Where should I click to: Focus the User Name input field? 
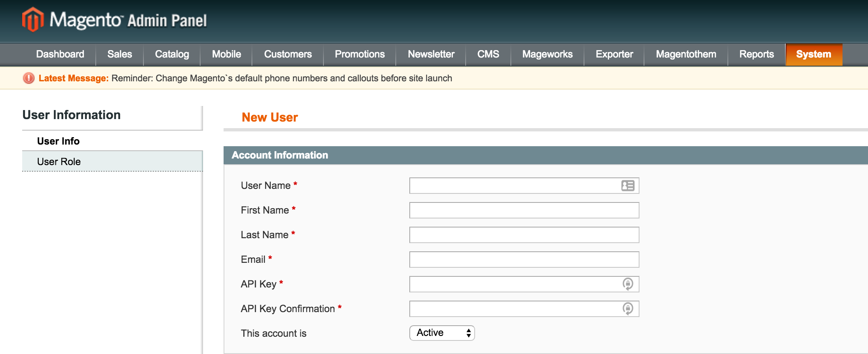[524, 186]
